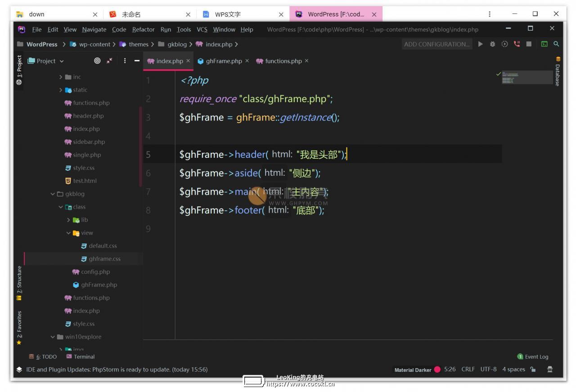Screen dimensions: 576x392
Task: Open the TODO tool window
Action: 43,356
